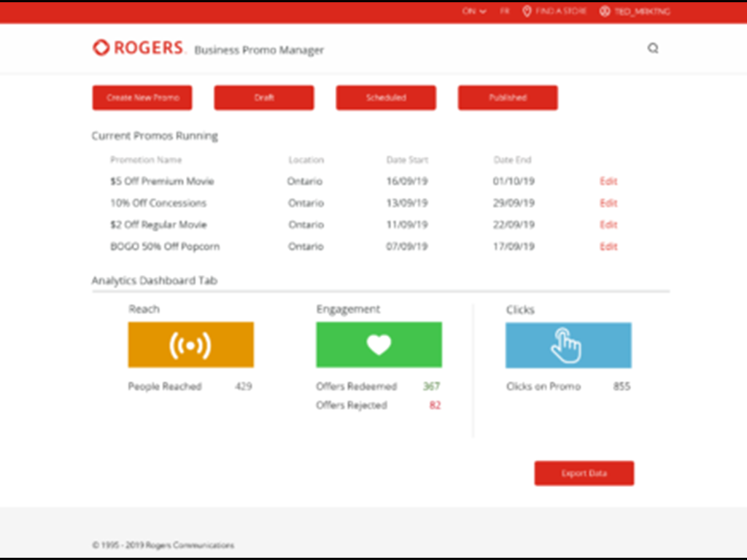The width and height of the screenshot is (747, 560).
Task: Click the user account avatar icon
Action: click(605, 11)
